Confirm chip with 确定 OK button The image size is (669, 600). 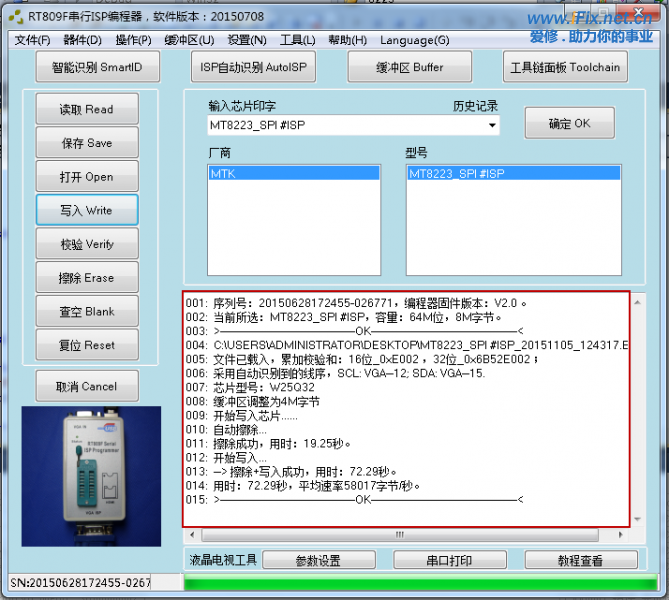coord(569,124)
